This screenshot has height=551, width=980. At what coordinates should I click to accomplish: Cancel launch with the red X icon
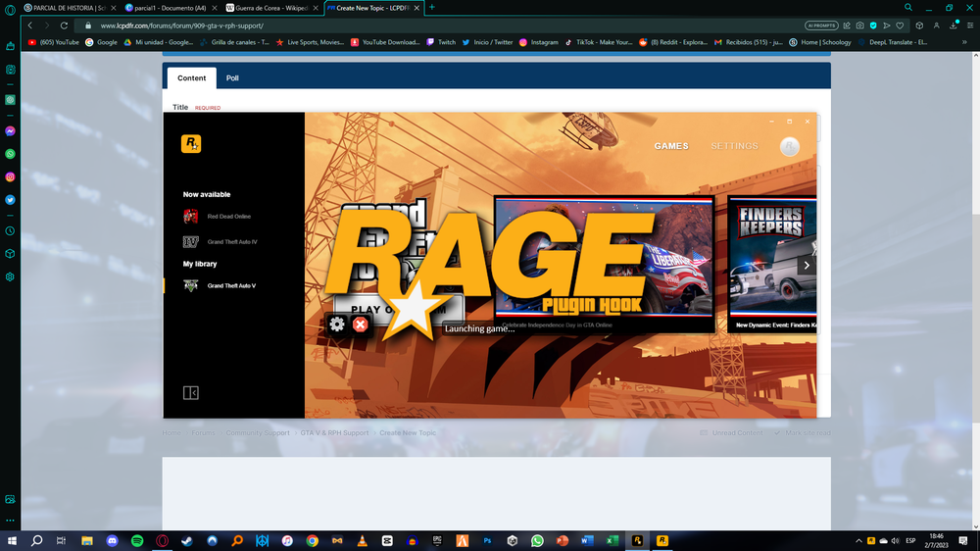(x=361, y=324)
